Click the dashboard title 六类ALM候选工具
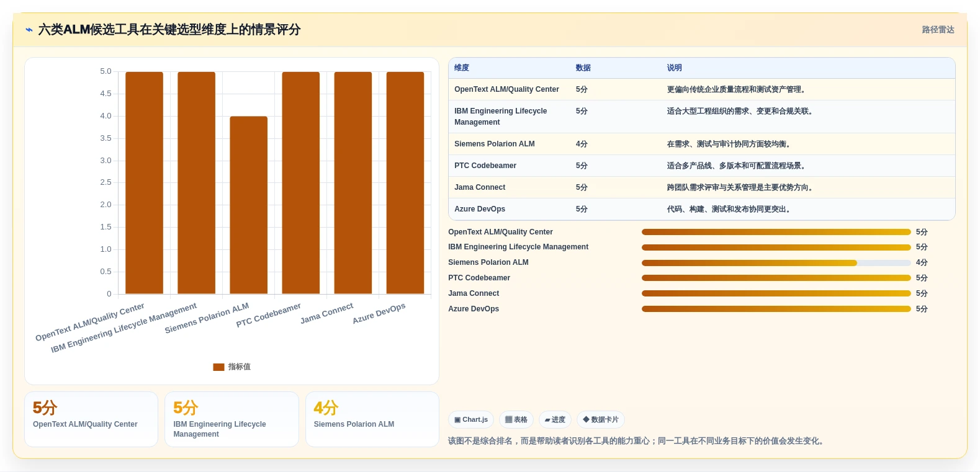 [x=169, y=30]
